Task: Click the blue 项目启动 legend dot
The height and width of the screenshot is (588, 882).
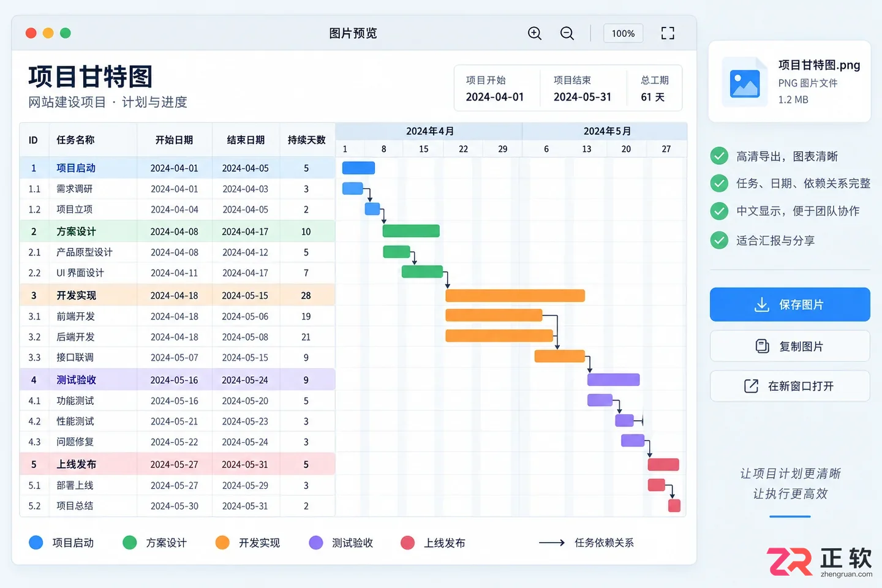Action: pos(36,543)
